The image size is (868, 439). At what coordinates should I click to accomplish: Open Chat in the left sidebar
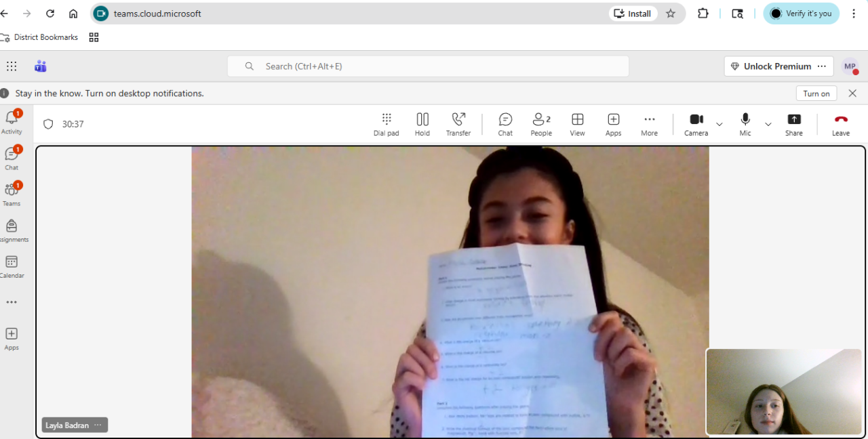click(12, 158)
